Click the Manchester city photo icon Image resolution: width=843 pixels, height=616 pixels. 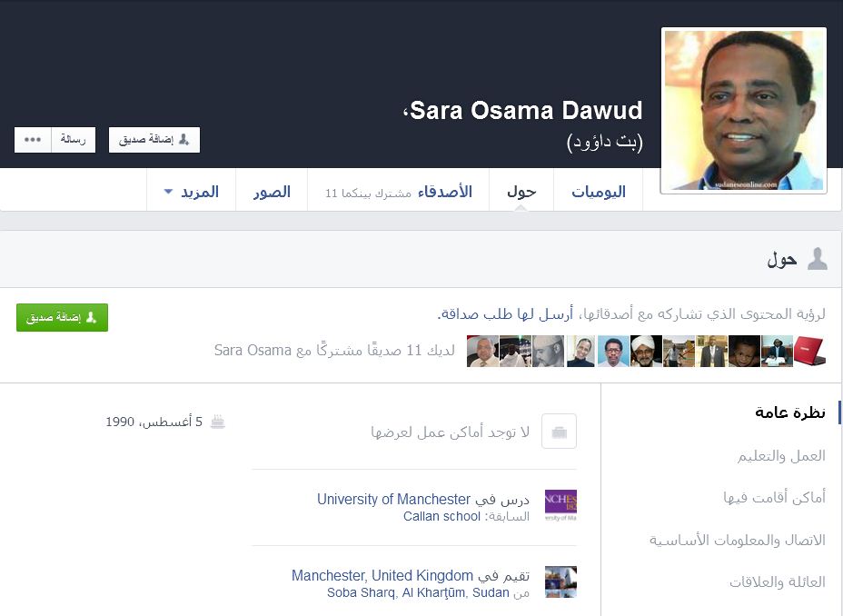(560, 582)
